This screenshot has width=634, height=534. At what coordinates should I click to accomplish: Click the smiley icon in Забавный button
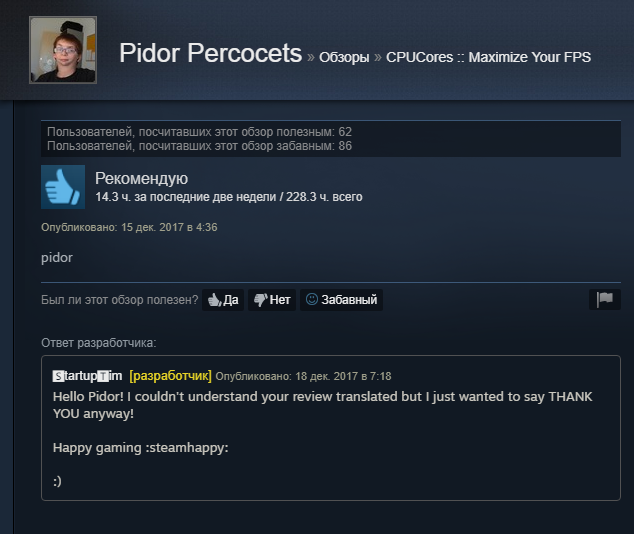pyautogui.click(x=312, y=299)
